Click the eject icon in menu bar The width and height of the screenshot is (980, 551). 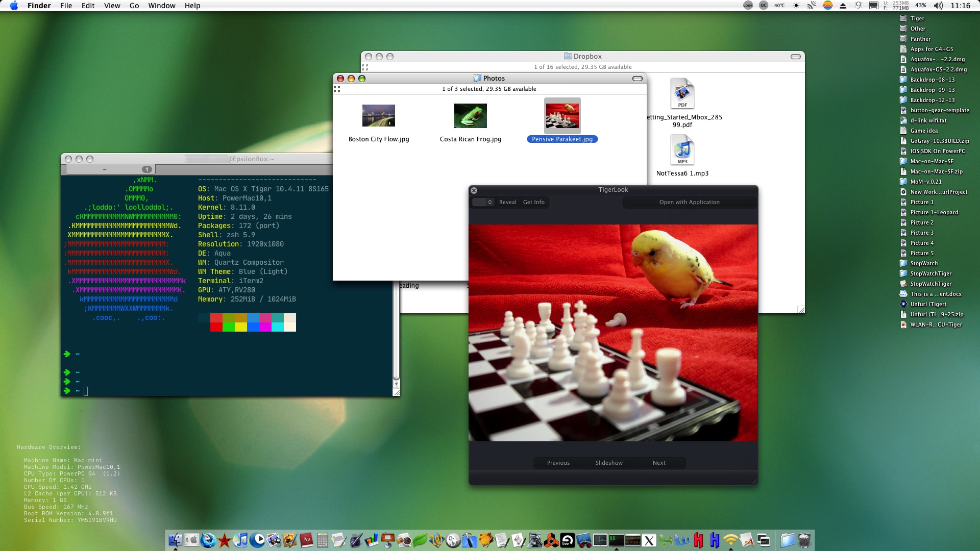(843, 6)
